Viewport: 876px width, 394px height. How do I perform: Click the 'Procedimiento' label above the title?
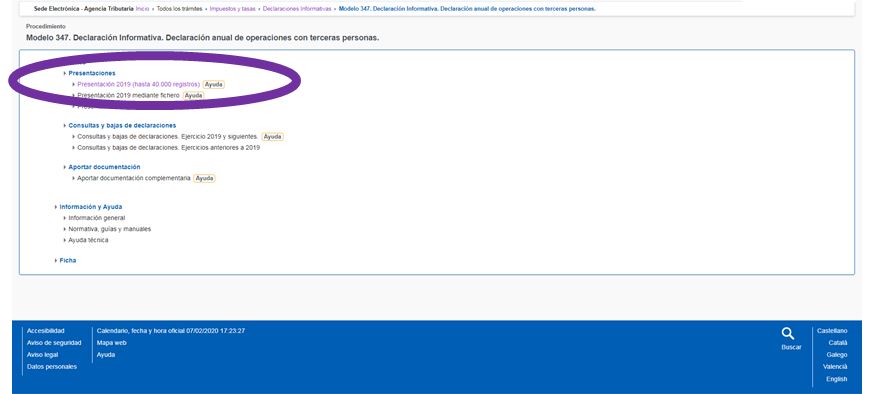pos(46,26)
